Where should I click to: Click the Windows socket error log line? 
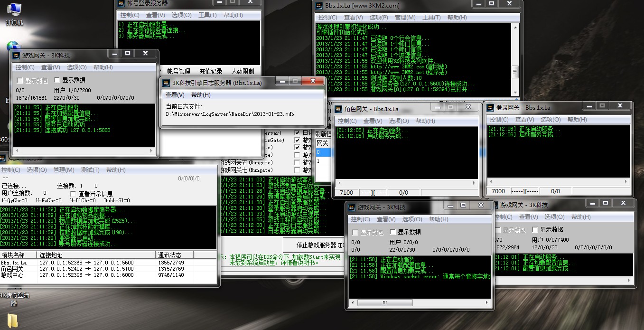pos(420,276)
